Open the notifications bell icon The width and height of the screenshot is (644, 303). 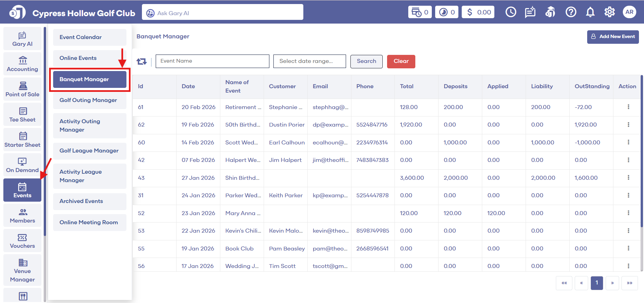pos(590,12)
